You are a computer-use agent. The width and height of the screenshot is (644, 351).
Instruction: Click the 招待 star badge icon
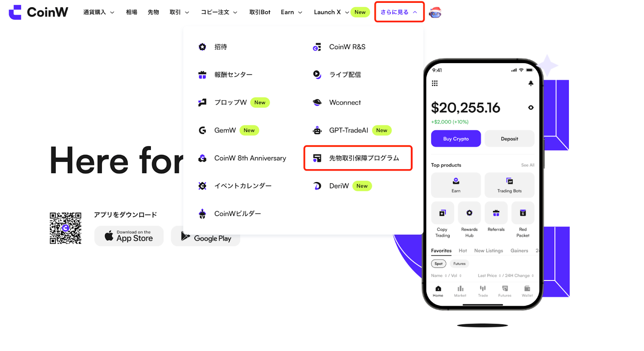pyautogui.click(x=202, y=47)
